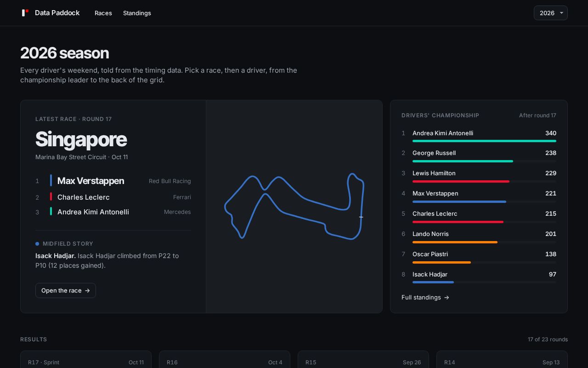Click the Full standings link
Image resolution: width=588 pixels, height=368 pixels.
tap(425, 298)
